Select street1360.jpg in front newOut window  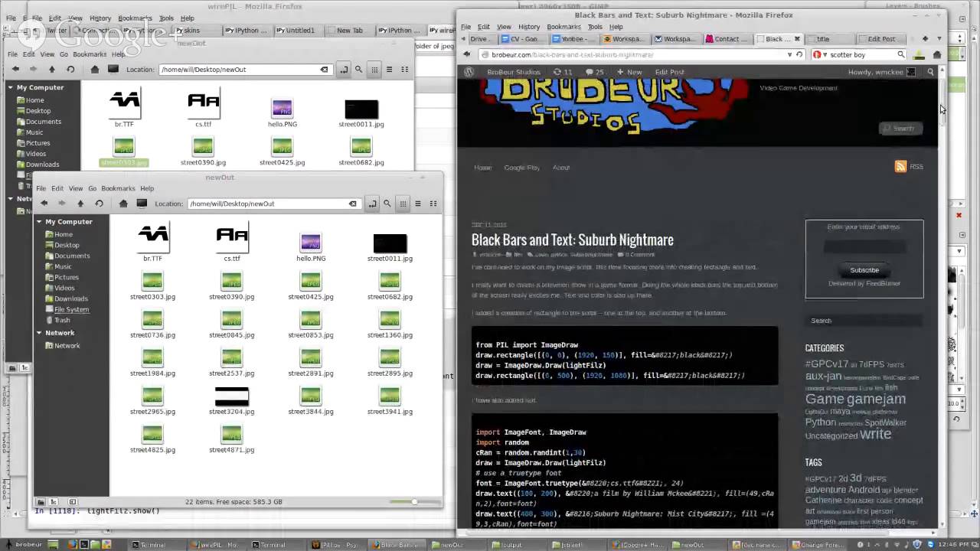click(x=390, y=324)
